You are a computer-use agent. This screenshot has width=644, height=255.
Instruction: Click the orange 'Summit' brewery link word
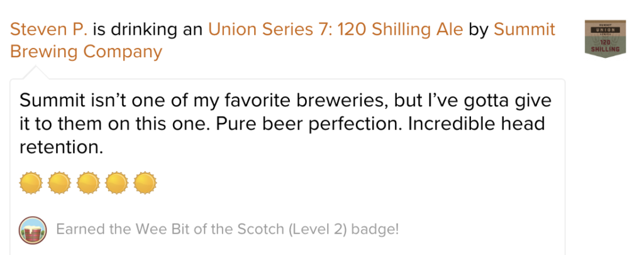coord(524,30)
